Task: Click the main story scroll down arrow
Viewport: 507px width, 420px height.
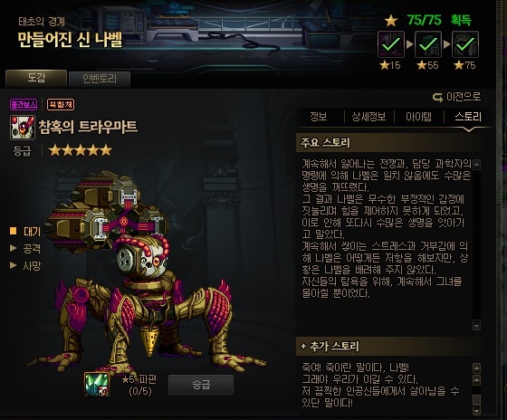Action: coord(476,325)
